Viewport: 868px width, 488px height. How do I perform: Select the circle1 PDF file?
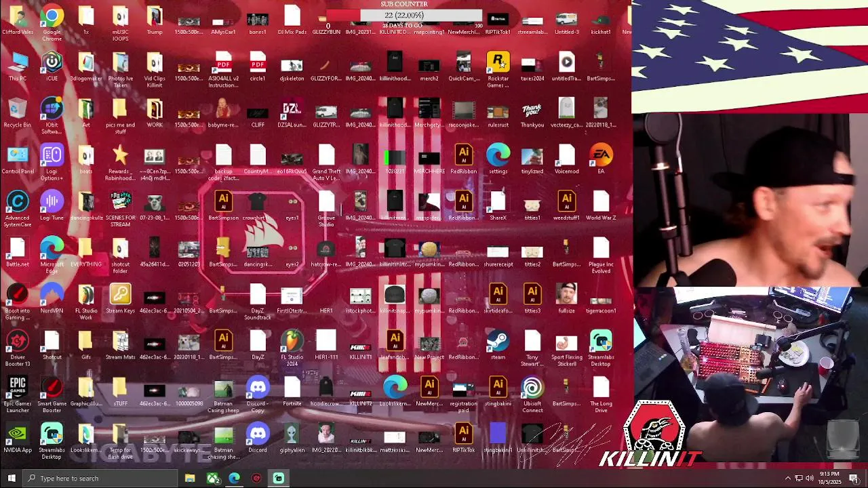258,68
